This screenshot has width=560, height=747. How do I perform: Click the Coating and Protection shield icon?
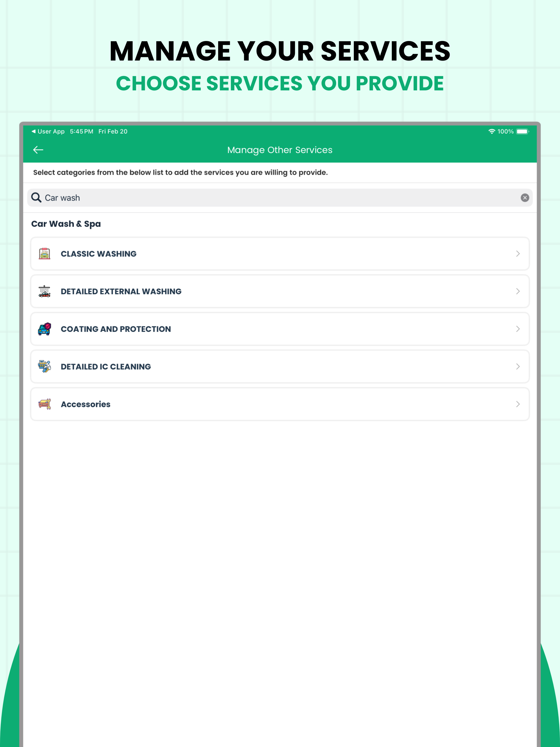(44, 329)
